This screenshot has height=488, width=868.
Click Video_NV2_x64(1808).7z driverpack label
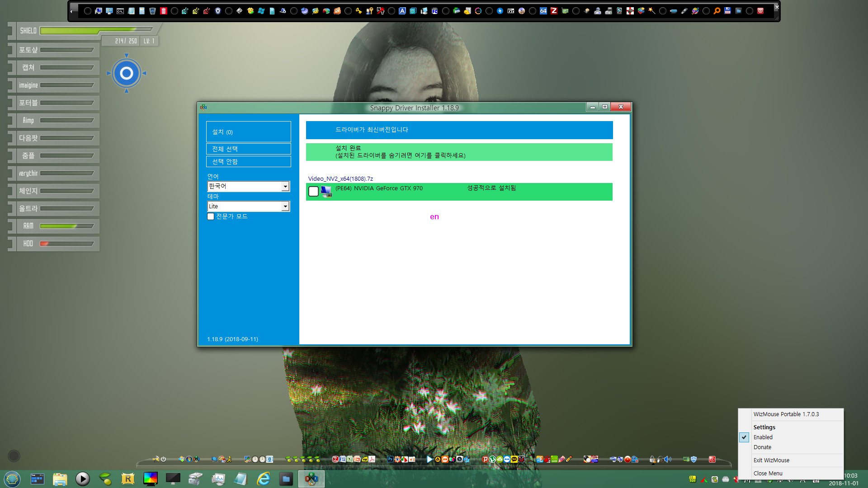pyautogui.click(x=340, y=178)
